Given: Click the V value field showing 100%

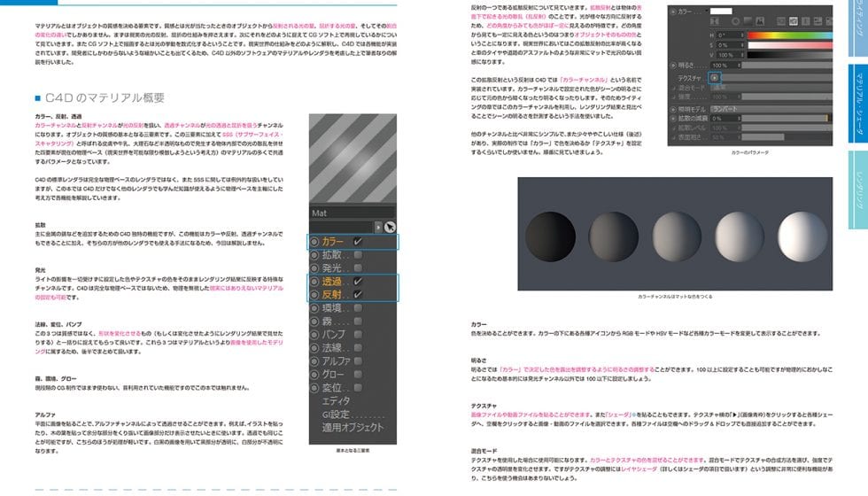Looking at the screenshot, I should (730, 55).
